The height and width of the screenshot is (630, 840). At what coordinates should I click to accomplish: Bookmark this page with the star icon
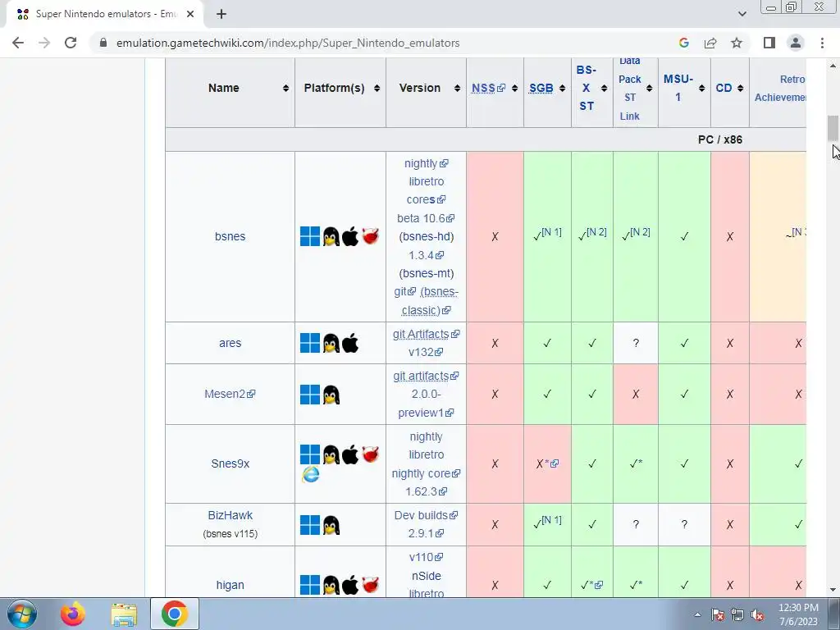pos(737,43)
